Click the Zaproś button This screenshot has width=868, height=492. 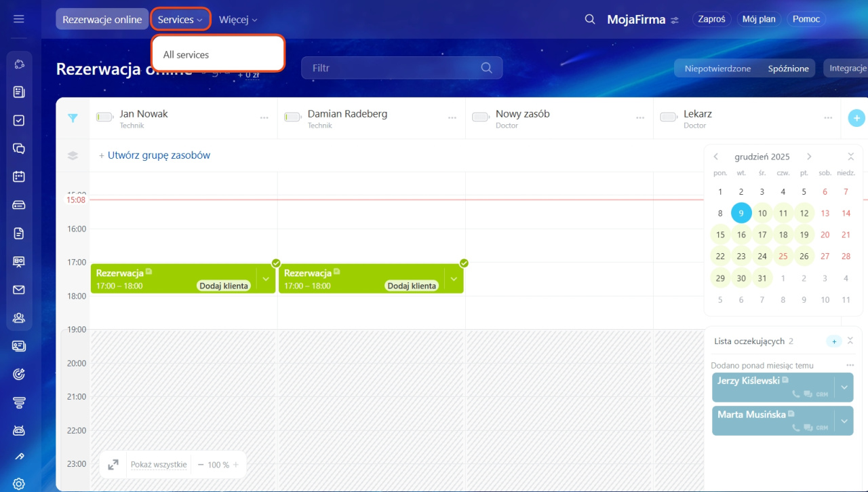point(711,19)
